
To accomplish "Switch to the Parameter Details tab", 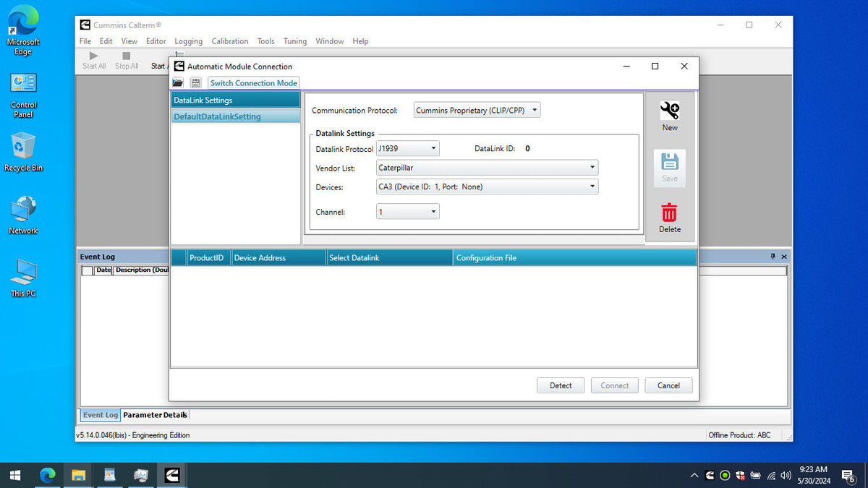I will coord(155,415).
